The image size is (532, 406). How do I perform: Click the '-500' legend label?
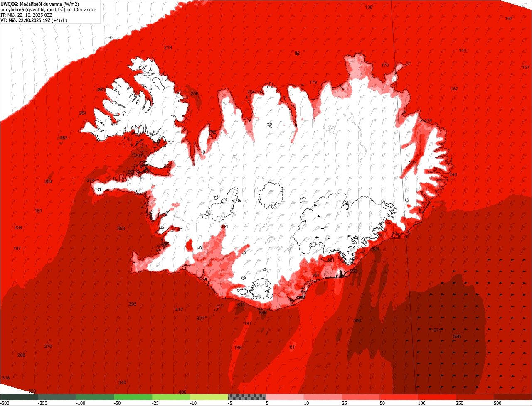click(x=5, y=403)
